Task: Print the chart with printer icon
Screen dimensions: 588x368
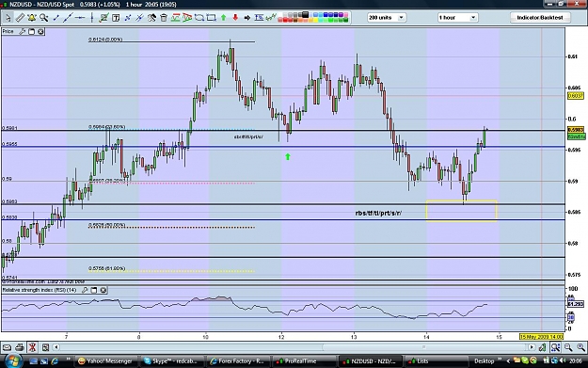Action: [20, 347]
